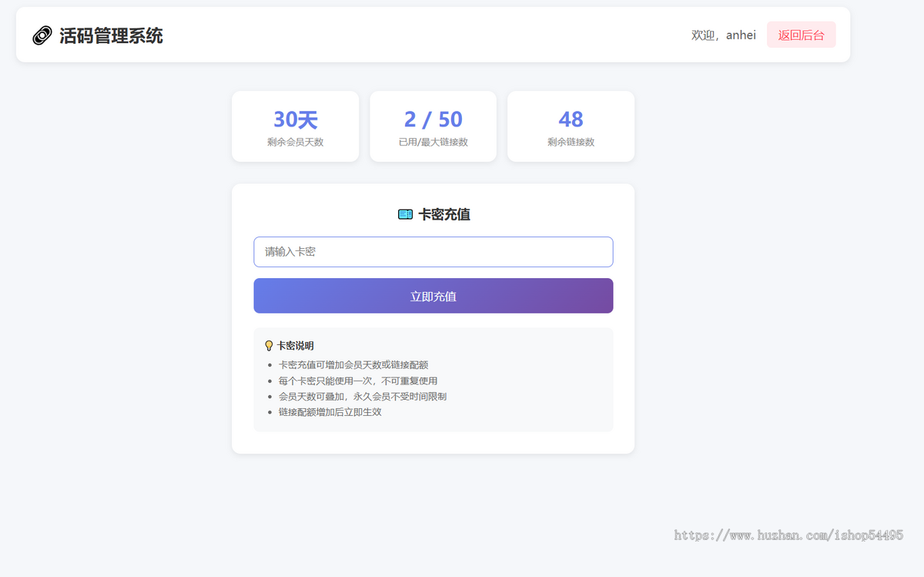This screenshot has height=577, width=924.
Task: Click the ticket icon beside 卡密充值
Action: click(x=405, y=214)
